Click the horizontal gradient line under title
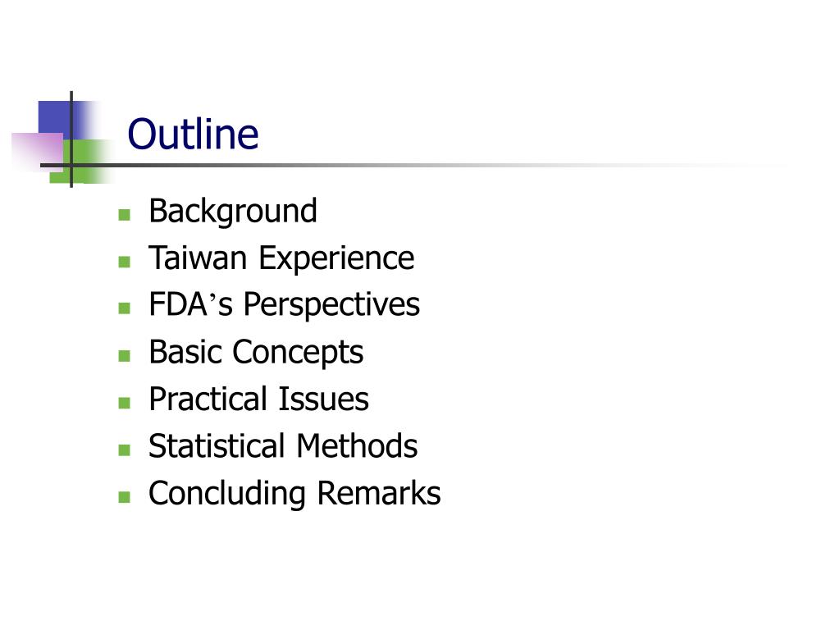The height and width of the screenshot is (630, 840). 413,165
